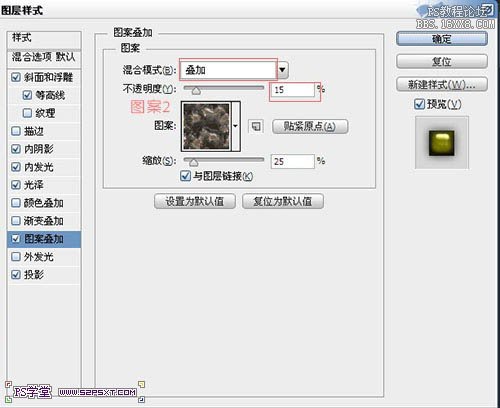Click the 不透明度 opacity slider handle
The height and width of the screenshot is (408, 500).
pos(196,90)
